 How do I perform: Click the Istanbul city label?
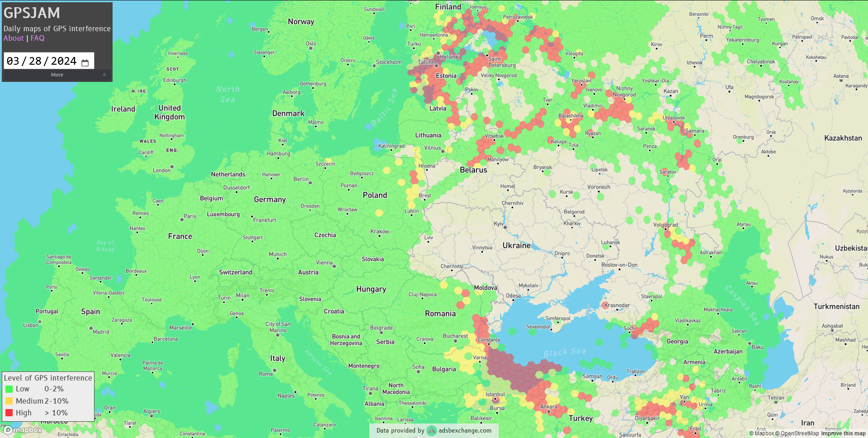tap(495, 395)
